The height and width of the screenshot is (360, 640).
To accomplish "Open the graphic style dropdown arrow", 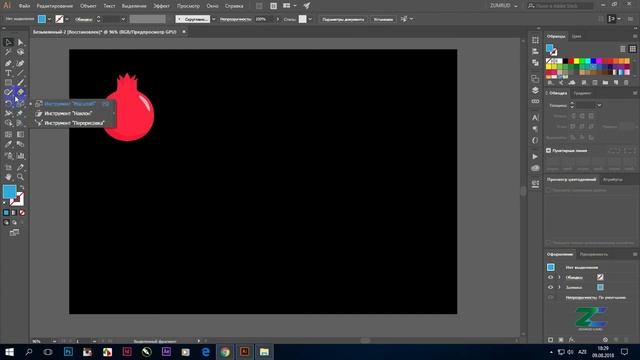I will coord(310,19).
